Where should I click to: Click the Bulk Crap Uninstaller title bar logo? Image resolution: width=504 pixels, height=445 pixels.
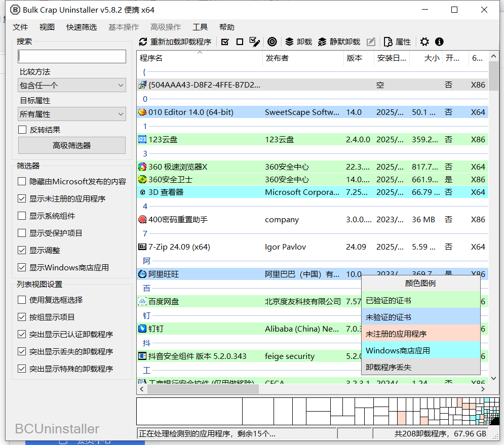[x=15, y=10]
